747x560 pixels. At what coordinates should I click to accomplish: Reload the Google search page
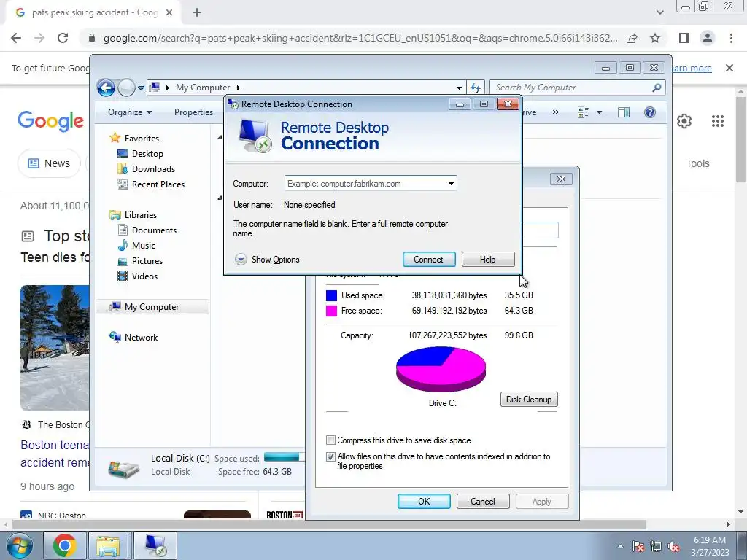point(63,38)
